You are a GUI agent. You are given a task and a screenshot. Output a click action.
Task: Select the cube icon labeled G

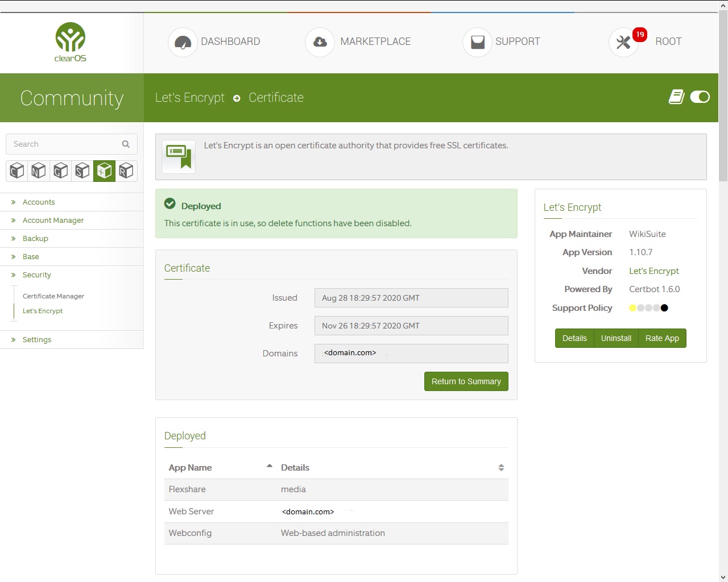coord(60,171)
